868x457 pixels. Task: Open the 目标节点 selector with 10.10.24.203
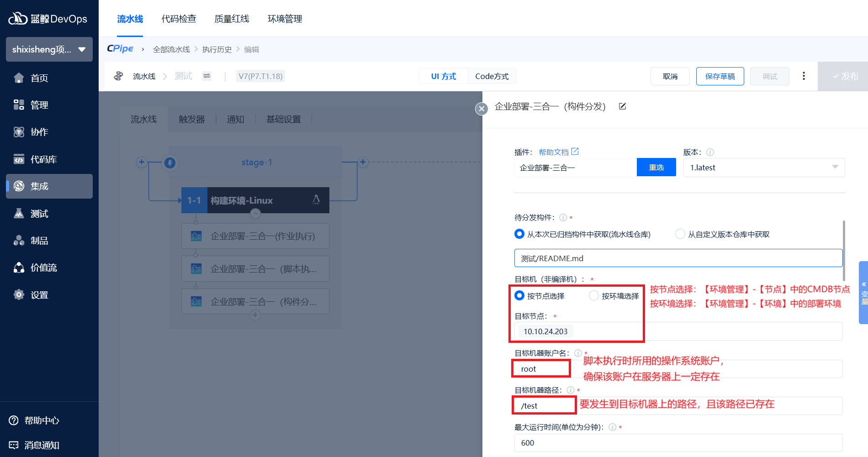pyautogui.click(x=678, y=331)
